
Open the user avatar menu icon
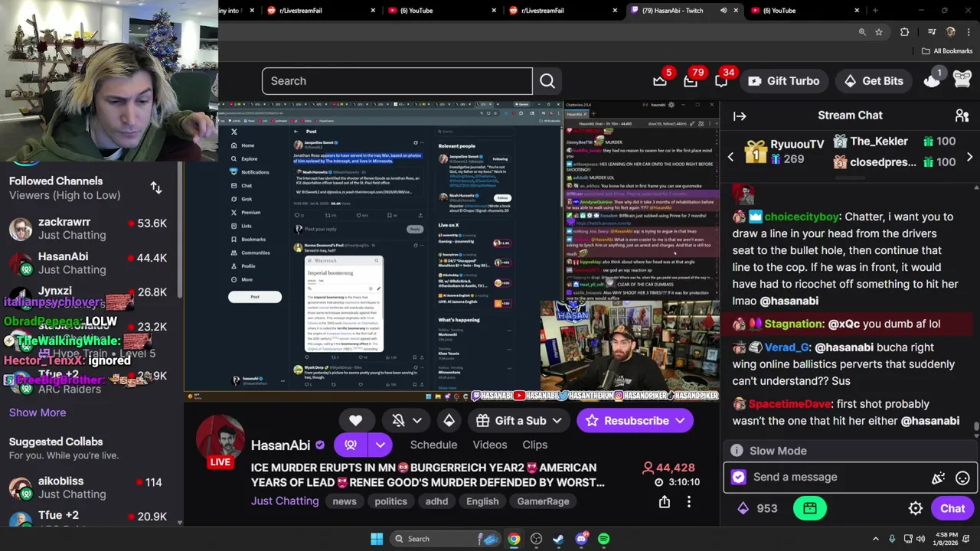[962, 80]
